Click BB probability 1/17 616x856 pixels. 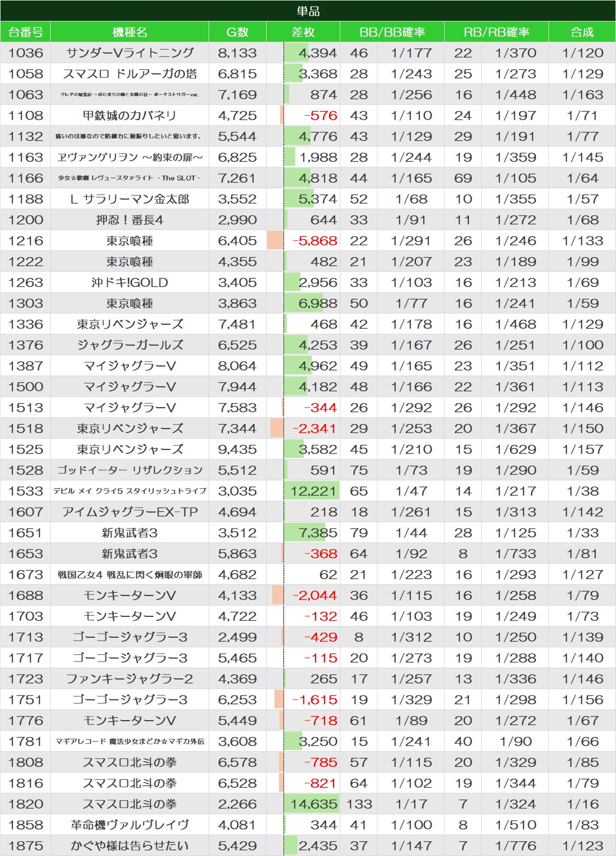(x=411, y=804)
